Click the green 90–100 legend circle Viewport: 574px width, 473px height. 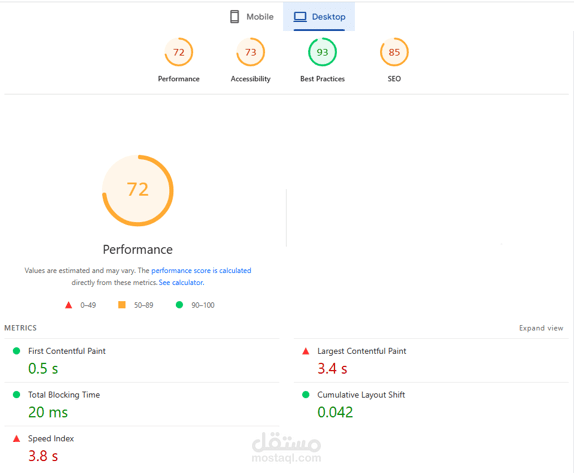tap(179, 305)
